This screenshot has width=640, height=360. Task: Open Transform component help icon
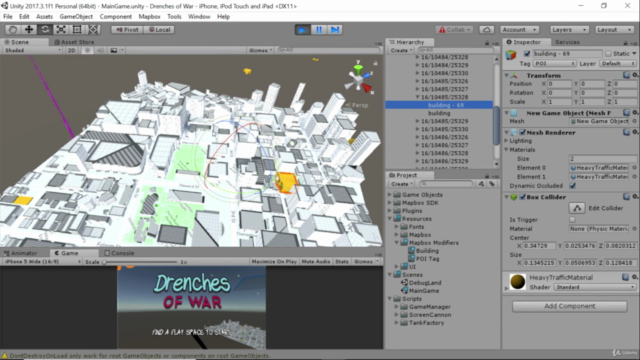(x=627, y=75)
